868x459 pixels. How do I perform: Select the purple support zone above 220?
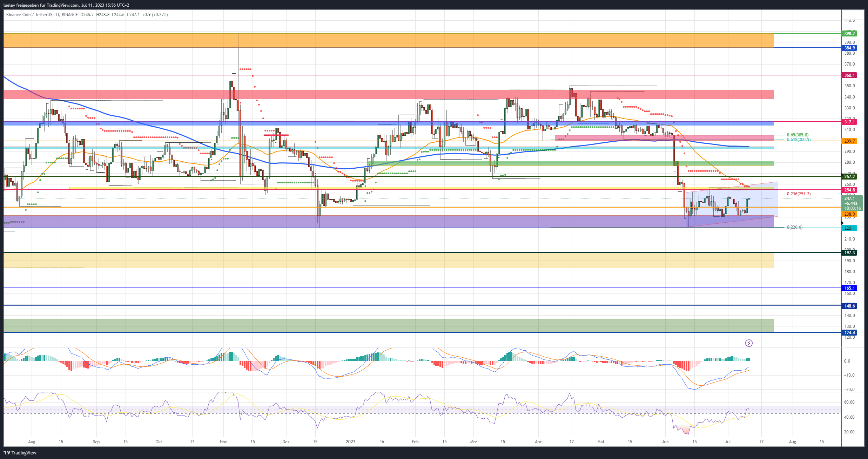389,222
